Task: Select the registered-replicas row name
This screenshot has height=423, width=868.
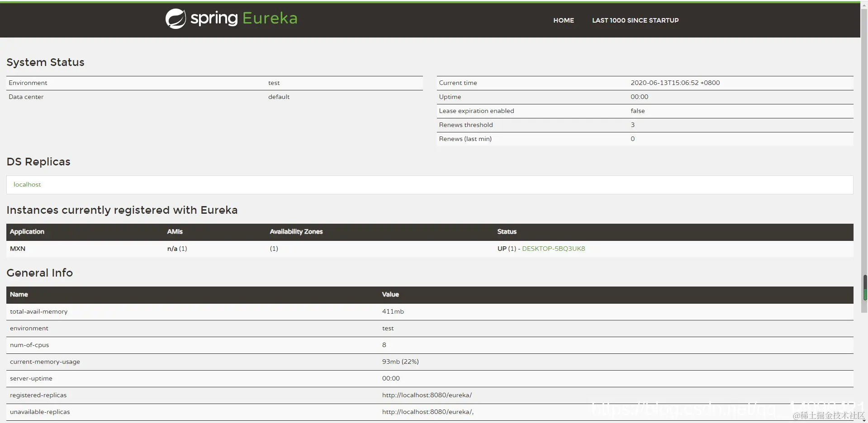Action: (38, 395)
